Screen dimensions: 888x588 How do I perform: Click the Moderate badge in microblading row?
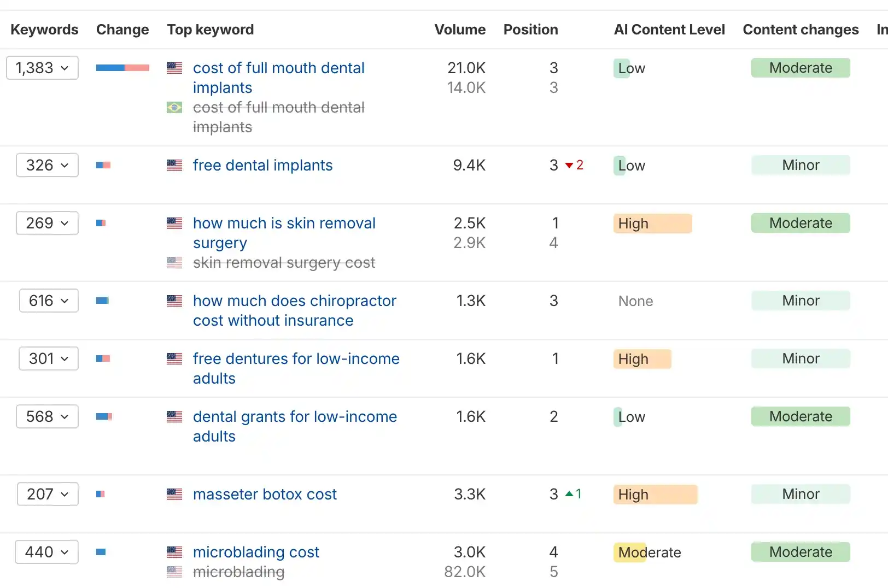click(801, 552)
